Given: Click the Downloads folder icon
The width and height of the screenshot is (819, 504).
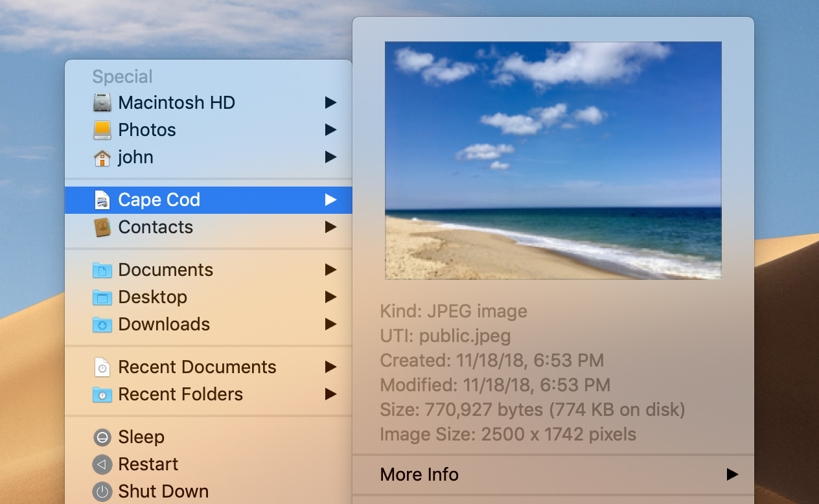Looking at the screenshot, I should click(102, 324).
